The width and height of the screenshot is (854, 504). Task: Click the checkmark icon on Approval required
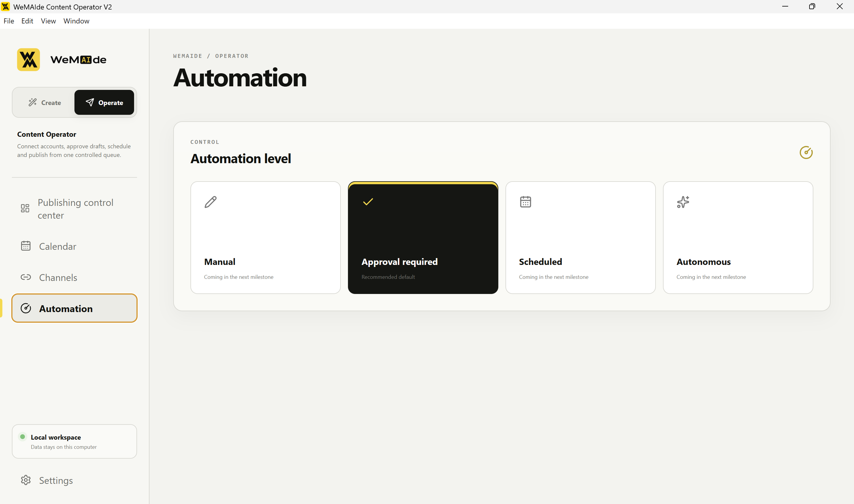click(368, 202)
